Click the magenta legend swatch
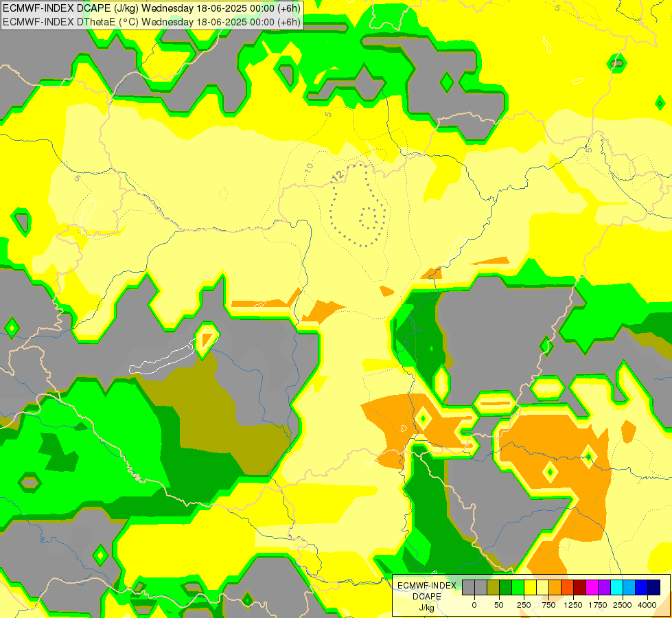This screenshot has width=672, height=618. [x=592, y=587]
